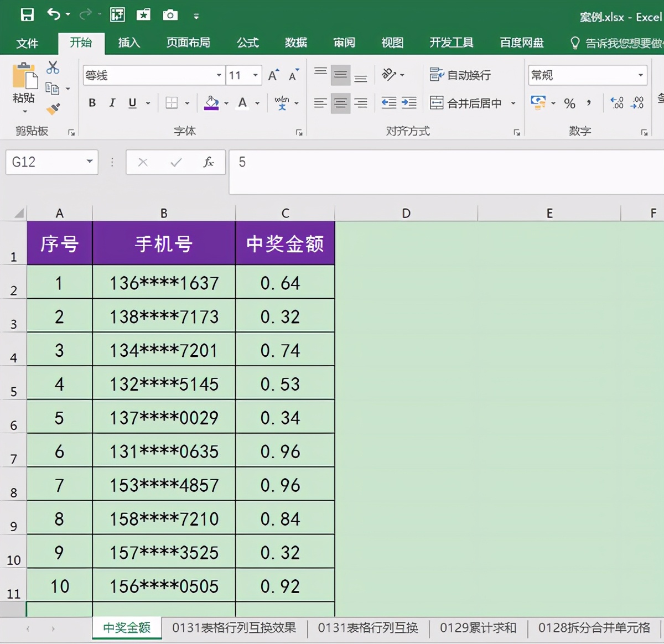Click the Save icon in the Quick Access Toolbar

pyautogui.click(x=26, y=15)
